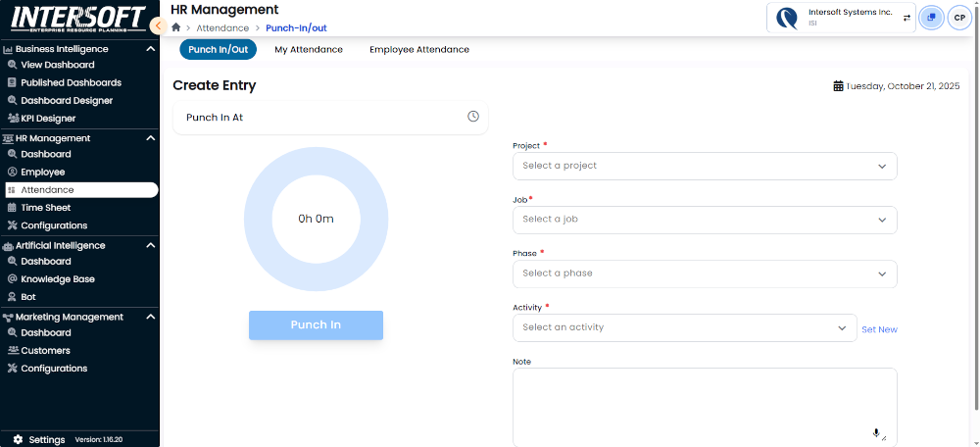980x447 pixels.
Task: Click the clock icon in Punch In At
Action: [473, 117]
